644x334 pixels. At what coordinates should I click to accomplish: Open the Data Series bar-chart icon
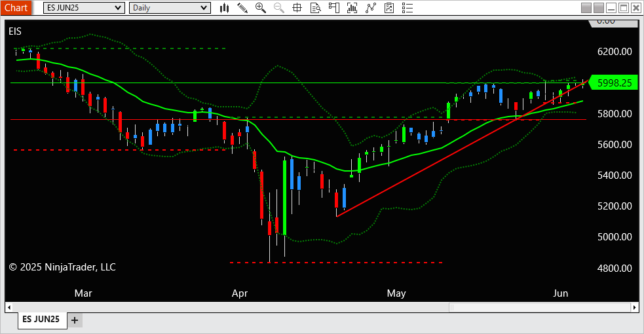click(352, 8)
